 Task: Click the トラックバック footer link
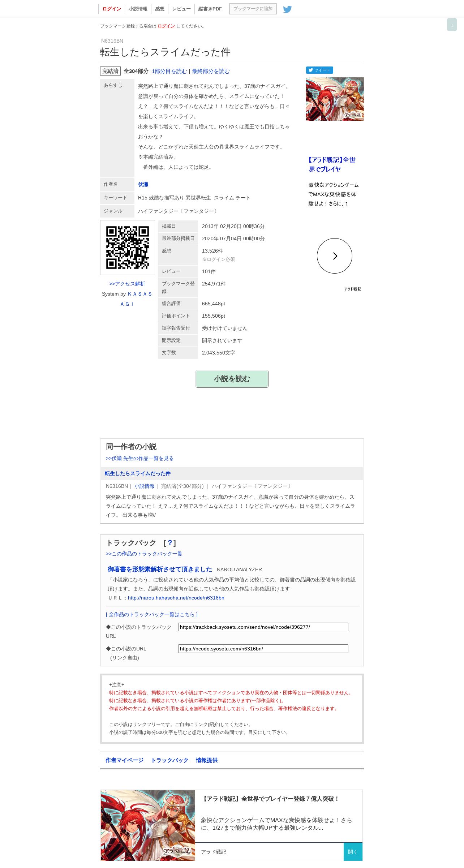click(x=169, y=760)
